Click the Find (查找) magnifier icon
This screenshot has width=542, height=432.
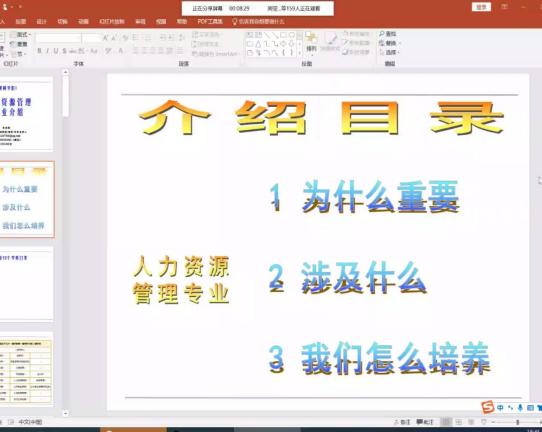(x=382, y=34)
